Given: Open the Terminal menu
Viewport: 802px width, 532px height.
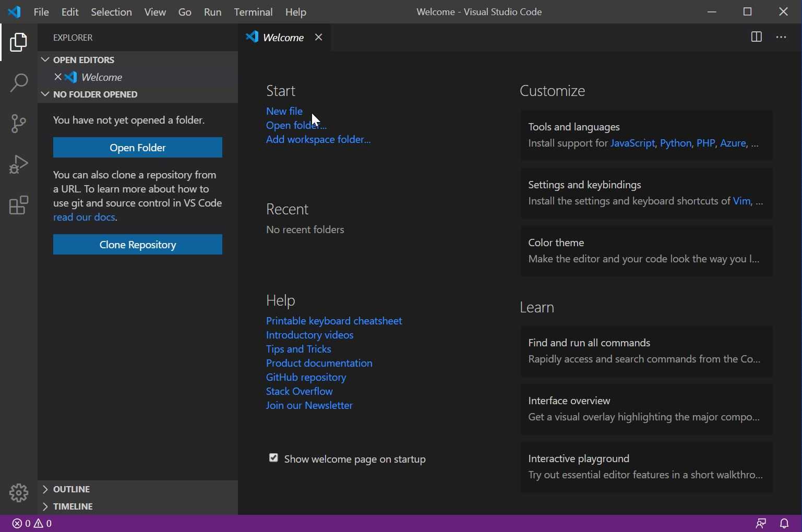Looking at the screenshot, I should pyautogui.click(x=253, y=11).
